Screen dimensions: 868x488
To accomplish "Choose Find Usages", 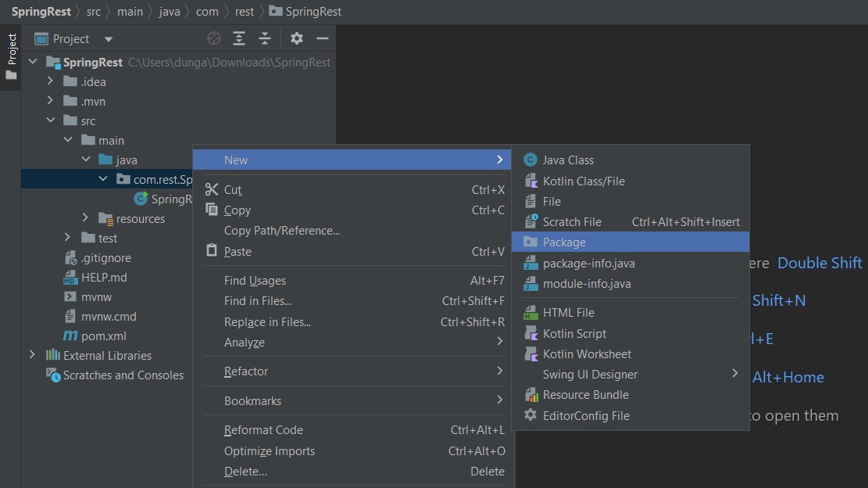I will pos(352,280).
